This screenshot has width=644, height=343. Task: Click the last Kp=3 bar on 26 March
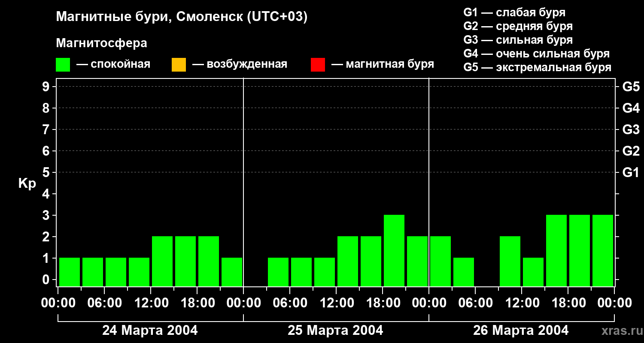(x=603, y=250)
